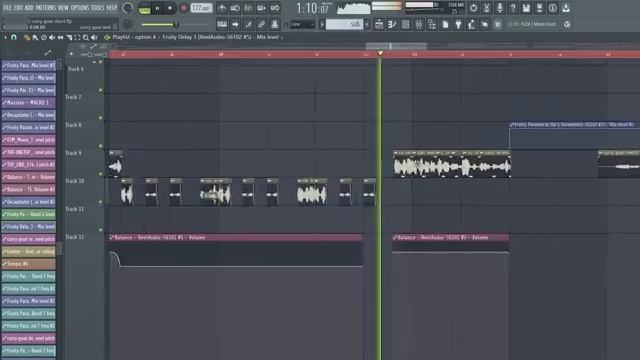
Task: Select the playlist Delete tool
Action: pyautogui.click(x=44, y=38)
